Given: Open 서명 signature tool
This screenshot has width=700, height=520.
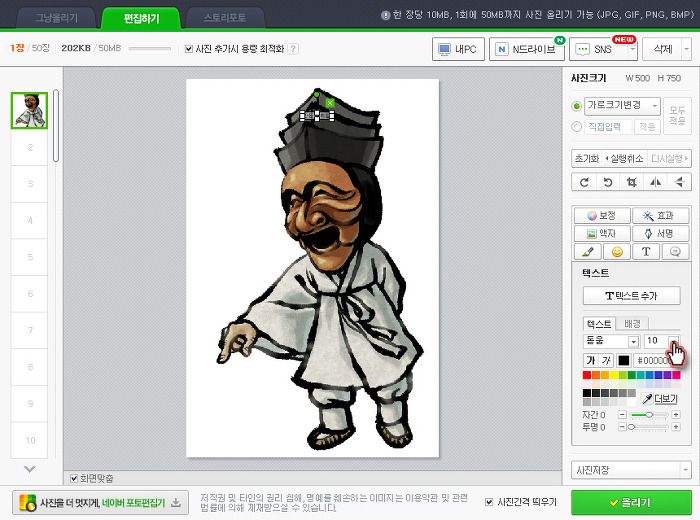Looking at the screenshot, I should click(660, 233).
